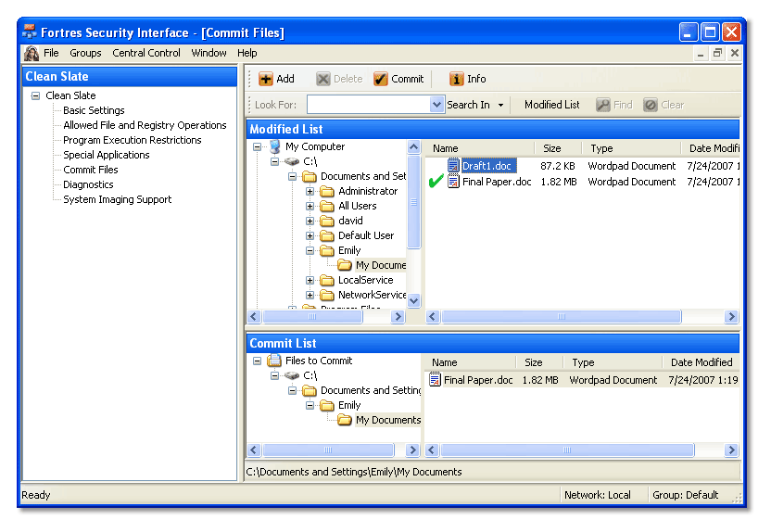Select the Modified List search scope button
Screen dimensions: 771x532
pos(551,105)
